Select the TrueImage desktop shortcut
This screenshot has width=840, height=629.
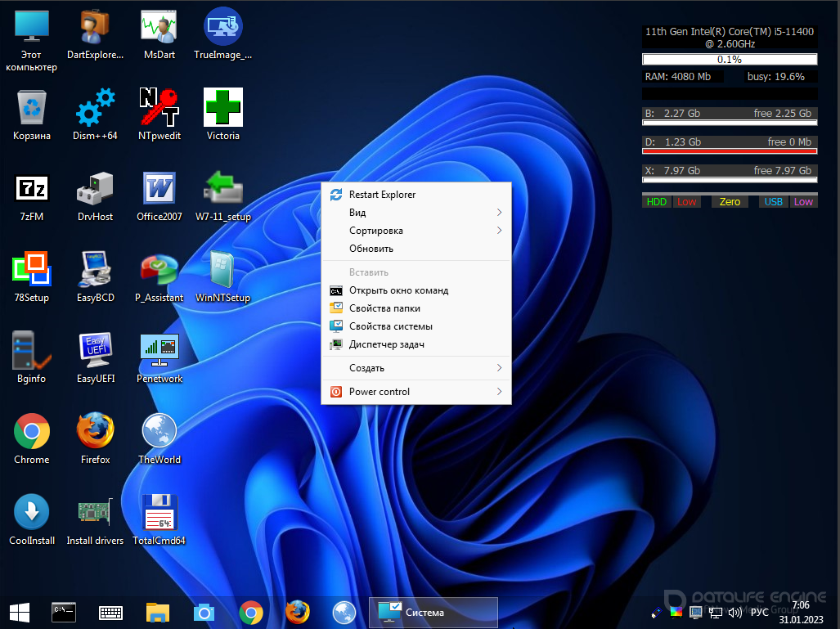(222, 28)
